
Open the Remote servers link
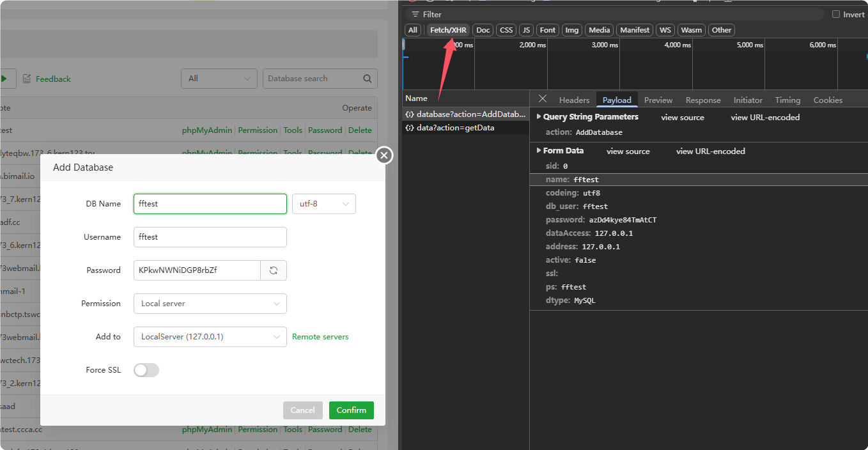point(320,337)
